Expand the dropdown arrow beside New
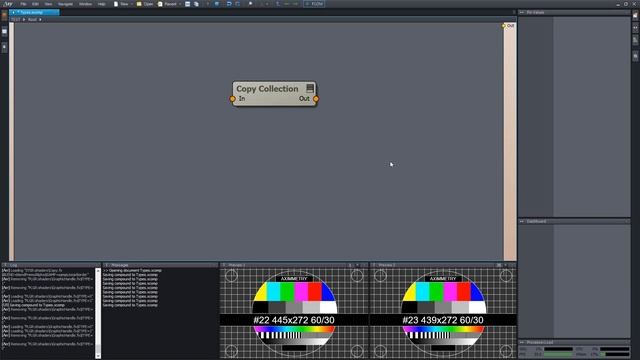The width and height of the screenshot is (640, 360). tap(132, 4)
